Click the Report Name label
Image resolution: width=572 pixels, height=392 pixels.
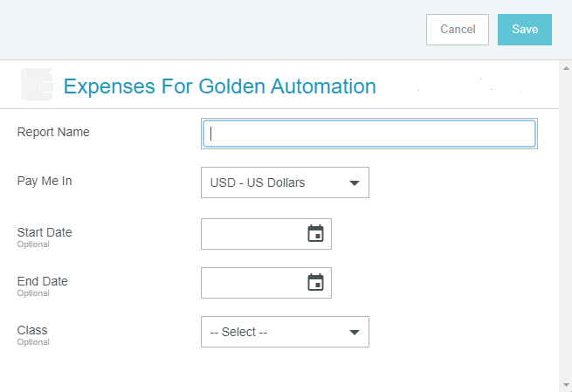53,132
